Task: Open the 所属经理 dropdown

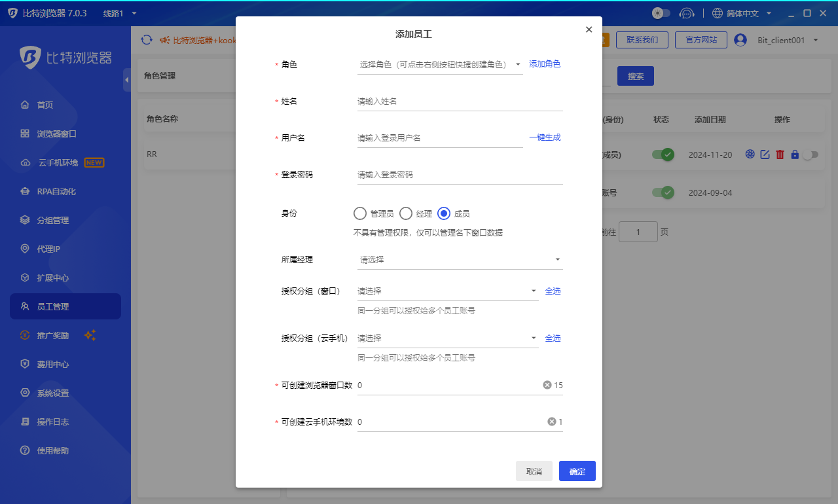Action: pyautogui.click(x=460, y=260)
